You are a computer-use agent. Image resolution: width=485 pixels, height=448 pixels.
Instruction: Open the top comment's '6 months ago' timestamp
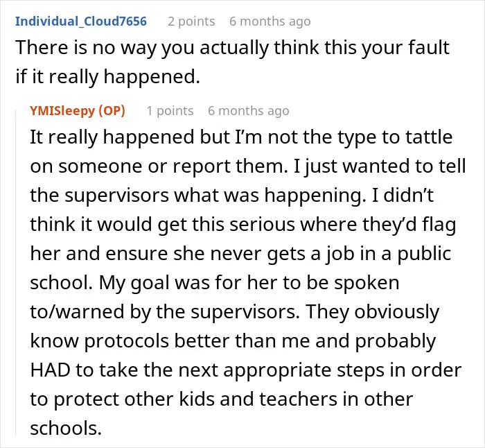coord(270,21)
